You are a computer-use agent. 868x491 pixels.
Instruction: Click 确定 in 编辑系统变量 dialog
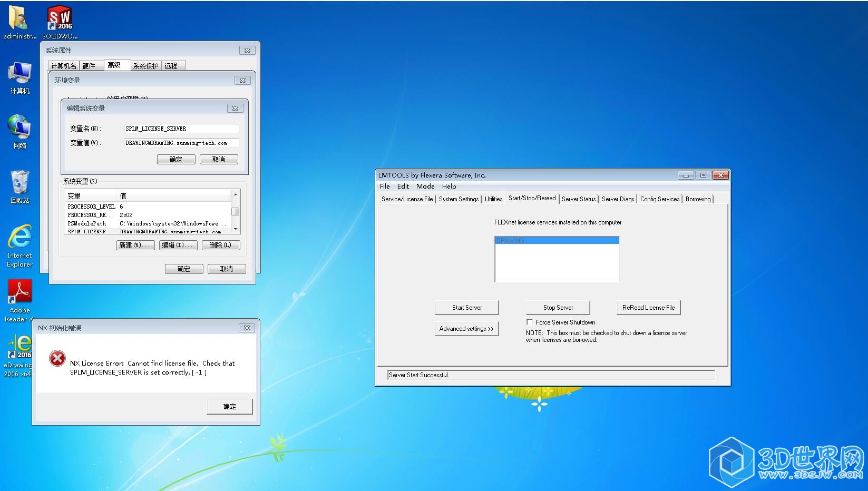(x=176, y=160)
